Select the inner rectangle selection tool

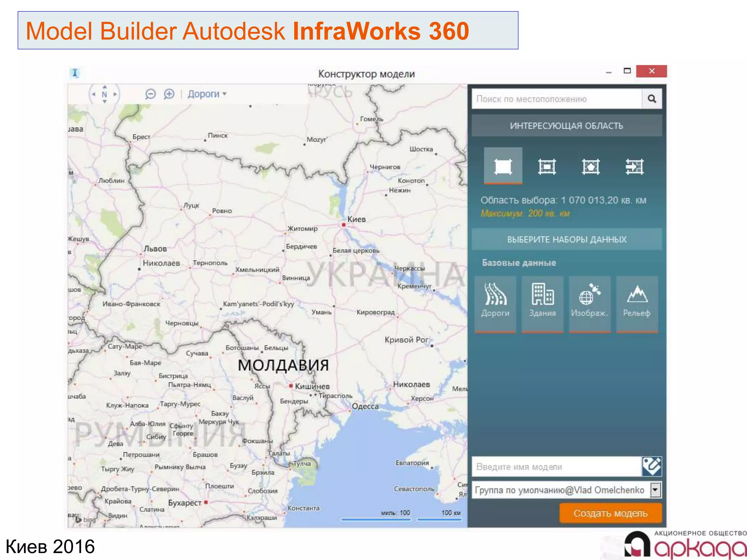pos(547,167)
